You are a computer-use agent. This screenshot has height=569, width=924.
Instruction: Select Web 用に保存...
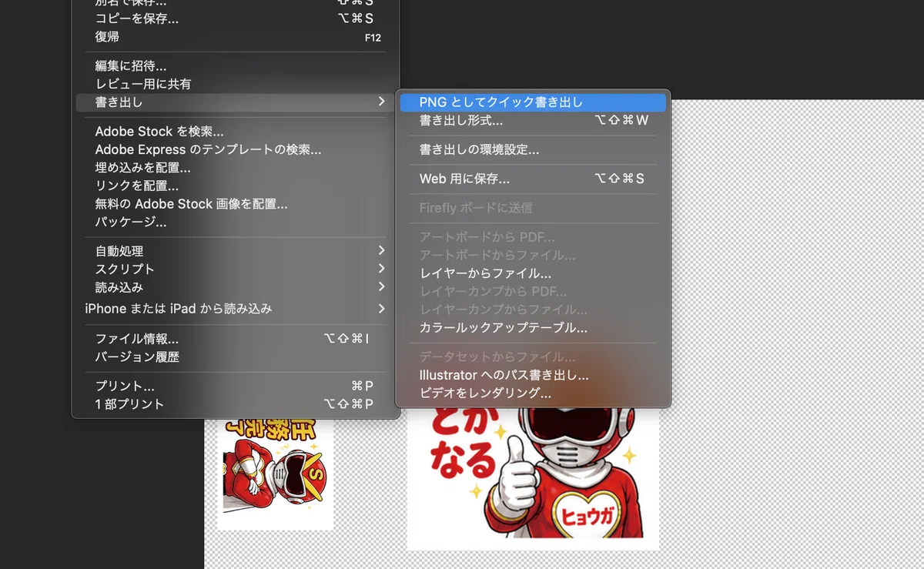533,179
